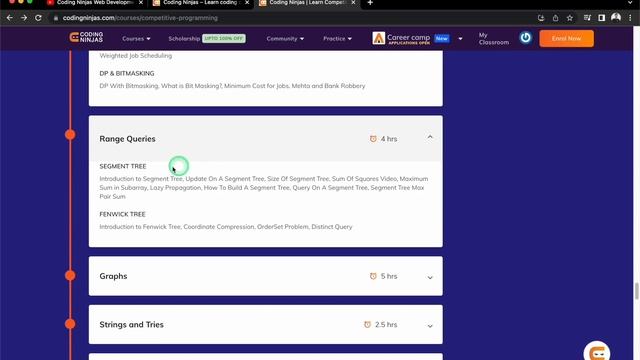This screenshot has width=640, height=360.
Task: Open a new browser tab with plus
Action: [x=370, y=3]
